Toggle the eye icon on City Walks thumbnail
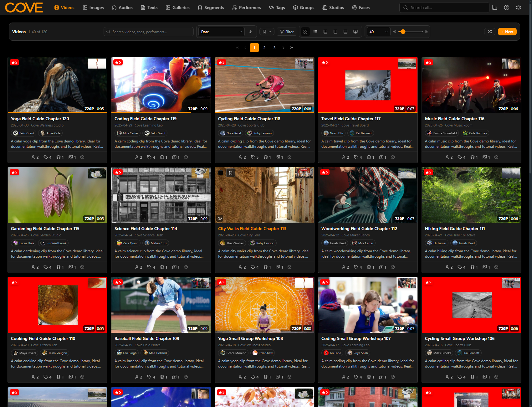The width and height of the screenshot is (532, 407). (220, 218)
